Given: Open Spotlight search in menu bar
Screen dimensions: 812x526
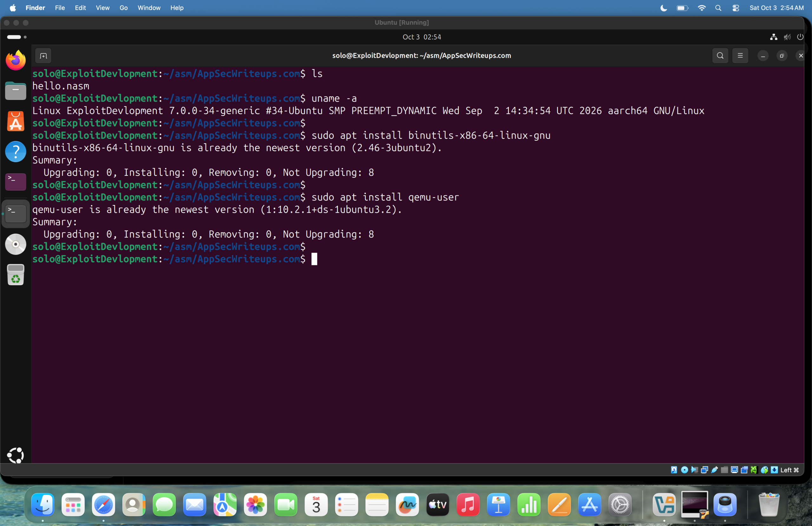Looking at the screenshot, I should point(718,8).
